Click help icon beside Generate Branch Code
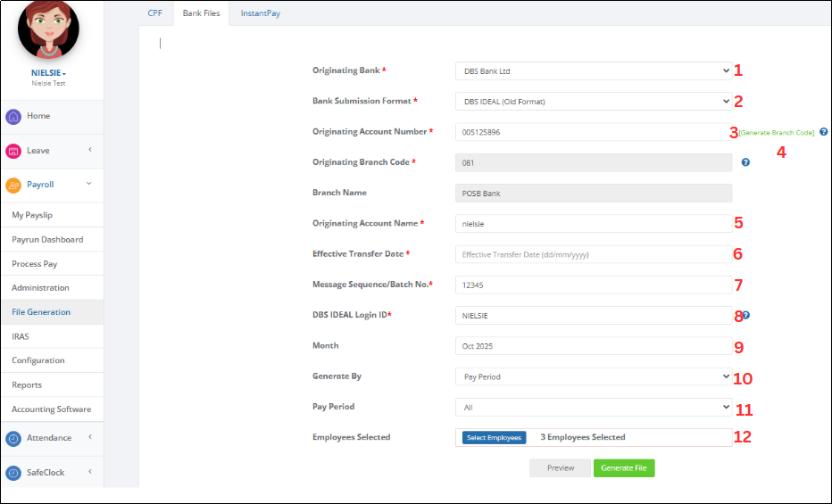The image size is (832, 504). click(823, 131)
